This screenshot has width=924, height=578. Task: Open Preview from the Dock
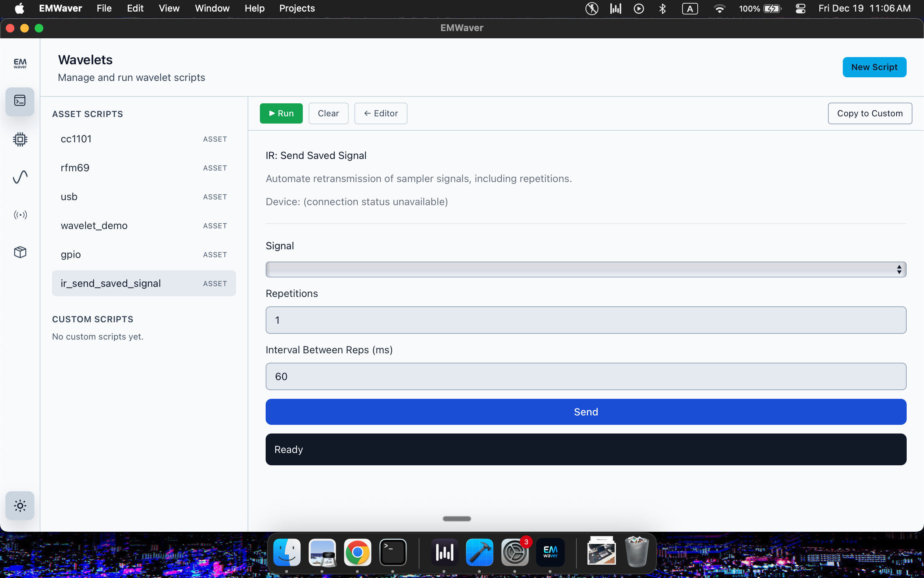(x=322, y=552)
